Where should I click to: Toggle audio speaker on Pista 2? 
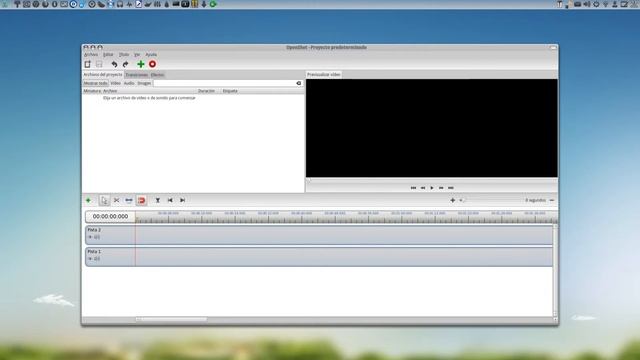tap(97, 237)
